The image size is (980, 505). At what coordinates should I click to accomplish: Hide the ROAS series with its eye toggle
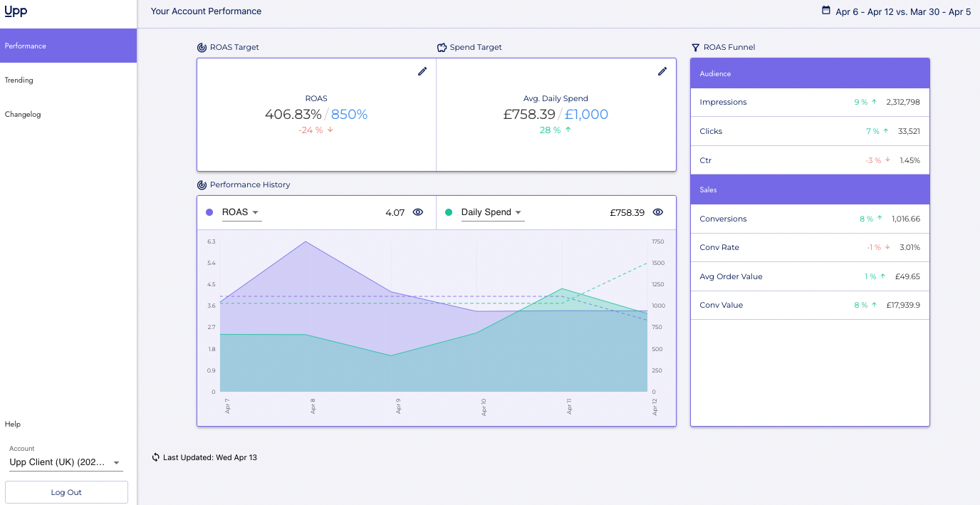(418, 212)
